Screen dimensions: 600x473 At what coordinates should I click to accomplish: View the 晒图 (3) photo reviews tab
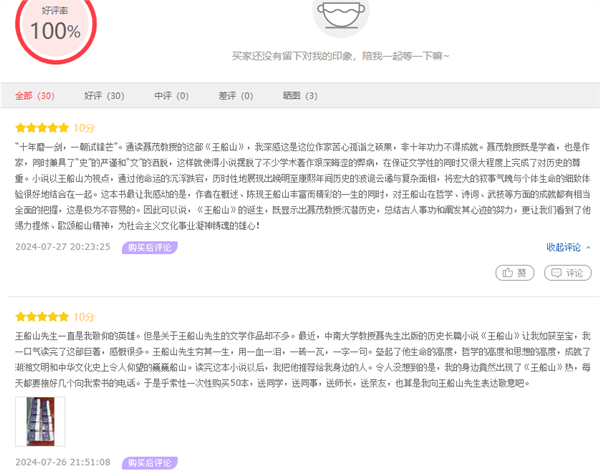[x=300, y=96]
